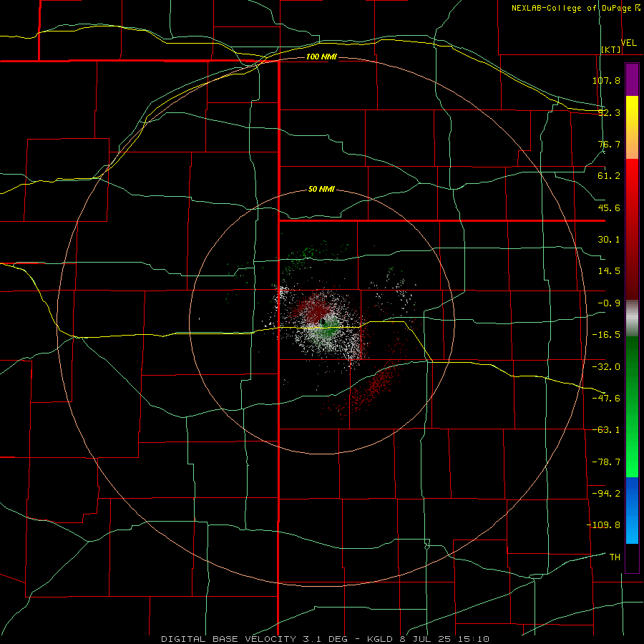
Task: Click the 92.3 legend value
Action: [x=609, y=112]
